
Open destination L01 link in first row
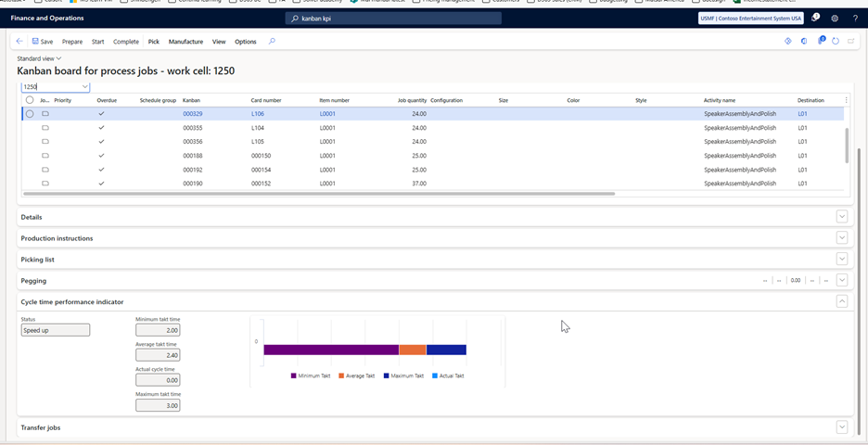point(803,113)
